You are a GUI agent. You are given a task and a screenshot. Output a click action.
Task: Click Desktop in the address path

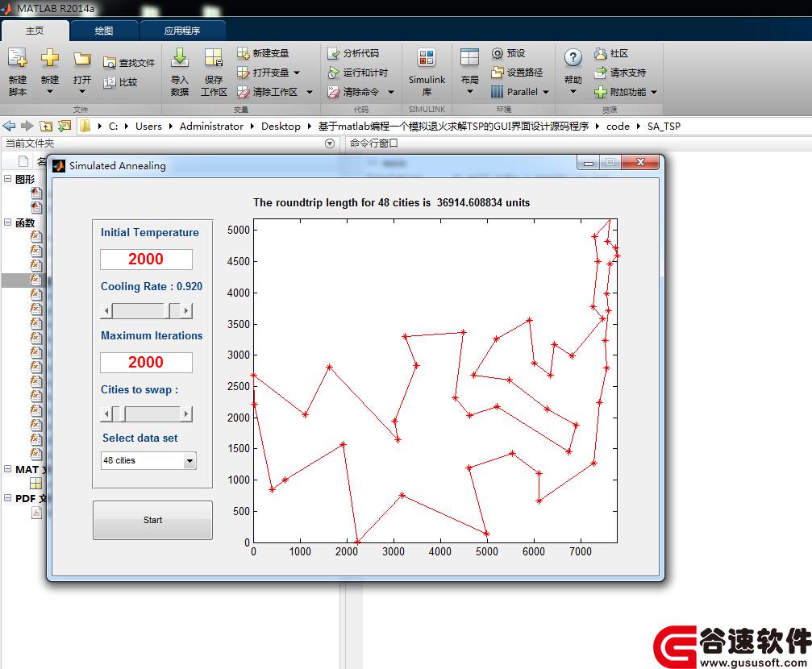[x=281, y=126]
